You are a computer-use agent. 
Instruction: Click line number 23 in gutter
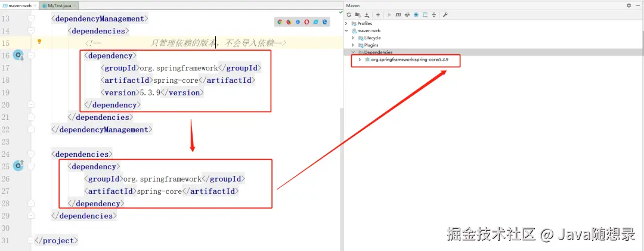[x=5, y=142]
